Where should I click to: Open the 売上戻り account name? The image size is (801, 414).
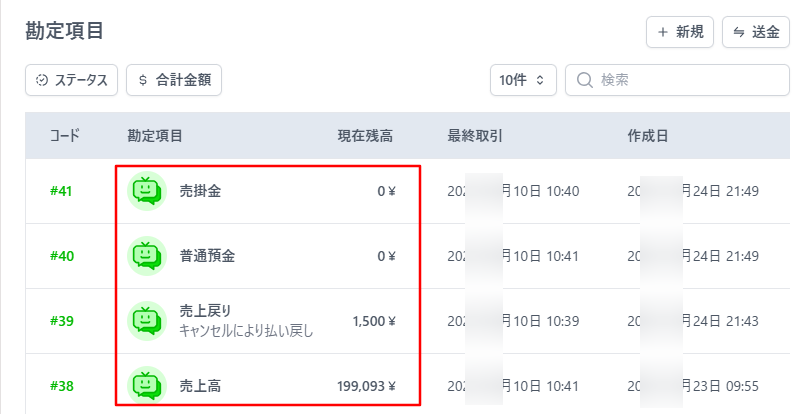205,311
